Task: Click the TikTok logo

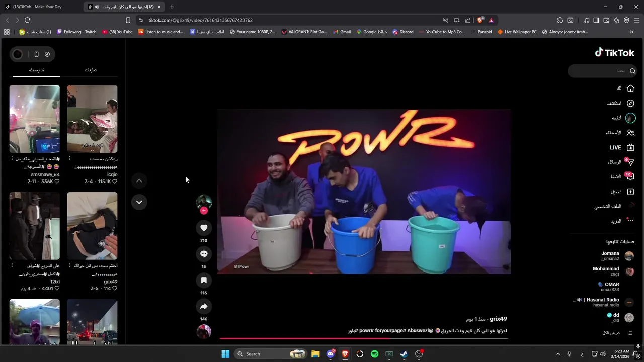Action: tap(614, 52)
